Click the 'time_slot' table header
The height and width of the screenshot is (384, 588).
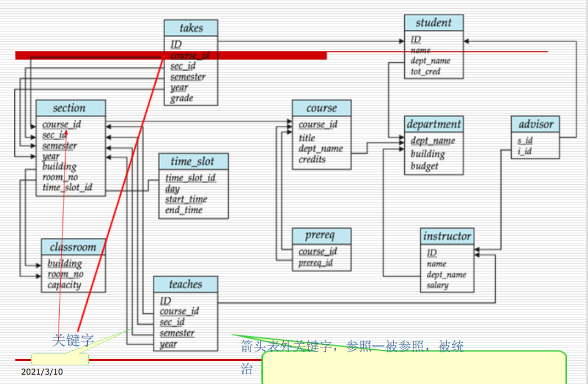[x=193, y=162]
